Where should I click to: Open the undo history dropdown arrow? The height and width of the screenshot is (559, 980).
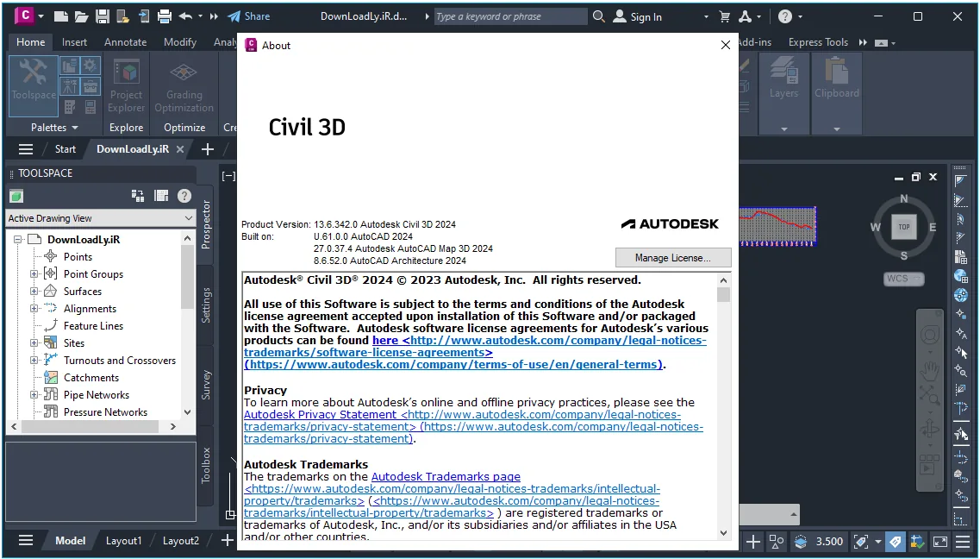[x=200, y=16]
